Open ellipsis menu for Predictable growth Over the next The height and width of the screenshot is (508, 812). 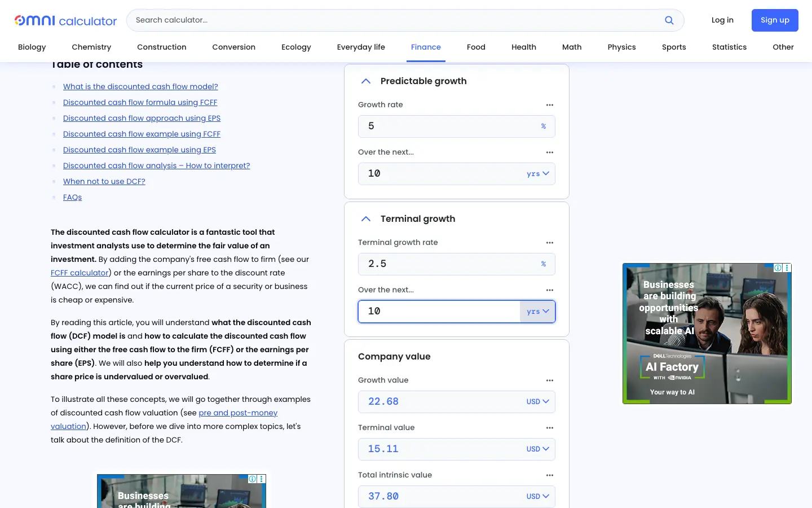pos(550,152)
